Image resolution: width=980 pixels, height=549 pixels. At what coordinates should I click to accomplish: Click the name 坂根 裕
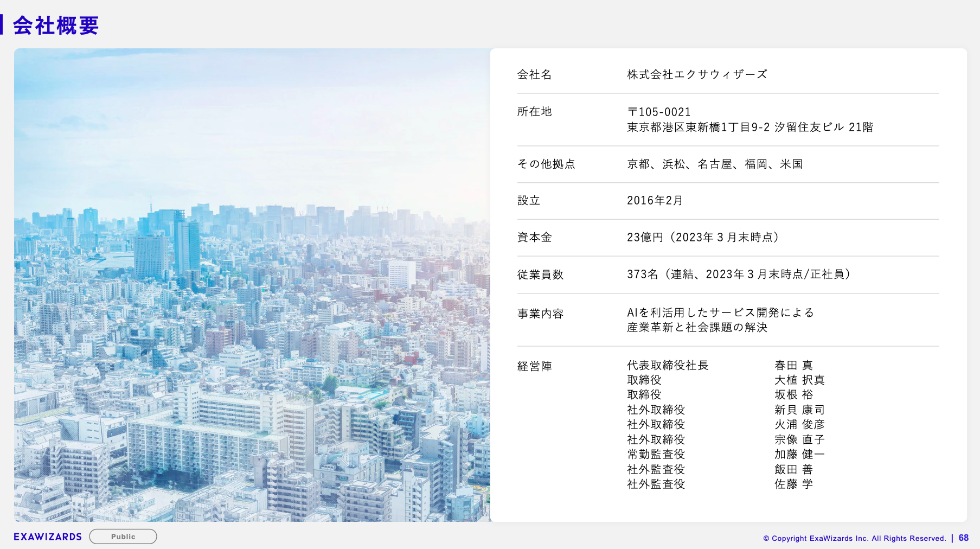coord(794,394)
